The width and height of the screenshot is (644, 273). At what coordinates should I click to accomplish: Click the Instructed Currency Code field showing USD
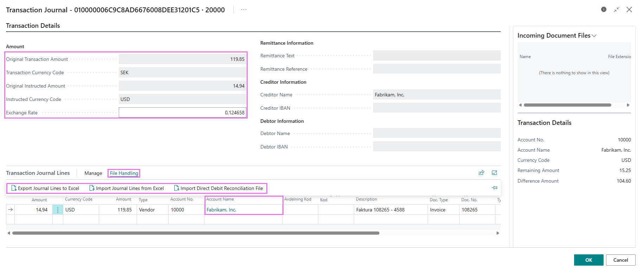point(182,99)
